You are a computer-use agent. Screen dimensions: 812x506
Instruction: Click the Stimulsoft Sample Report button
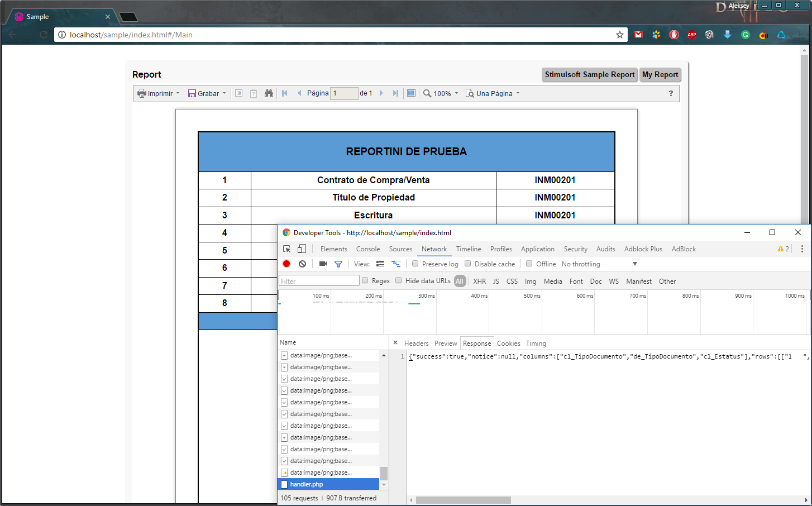(x=590, y=74)
